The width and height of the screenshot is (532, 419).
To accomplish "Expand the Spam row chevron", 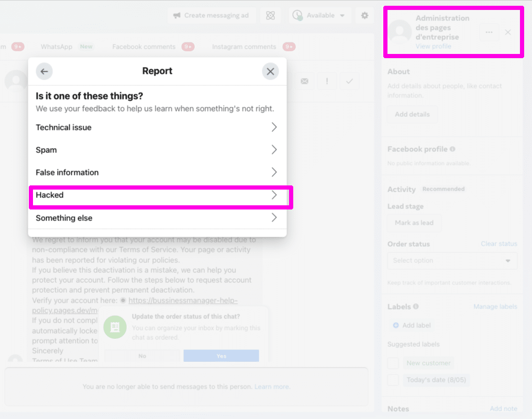I will (274, 150).
